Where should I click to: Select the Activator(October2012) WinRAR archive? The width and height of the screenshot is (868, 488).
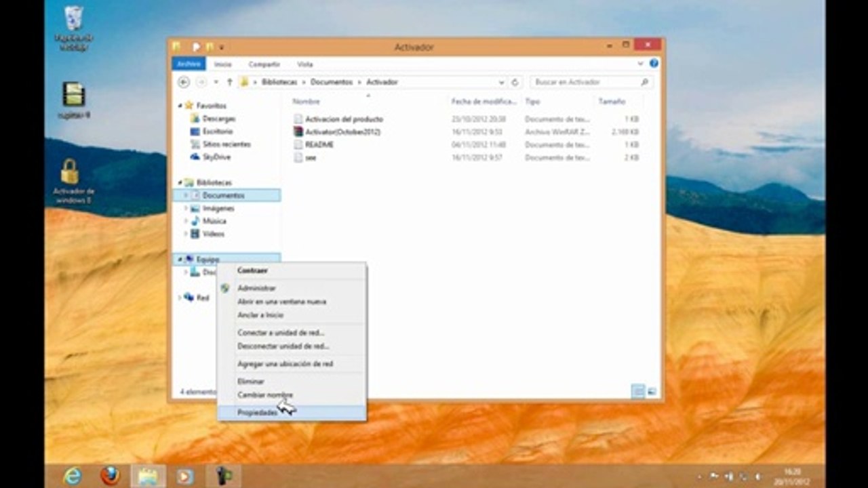click(342, 131)
